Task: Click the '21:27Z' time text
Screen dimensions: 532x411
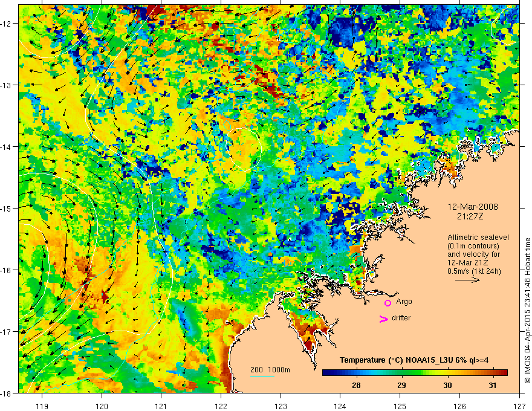Action: (470, 216)
